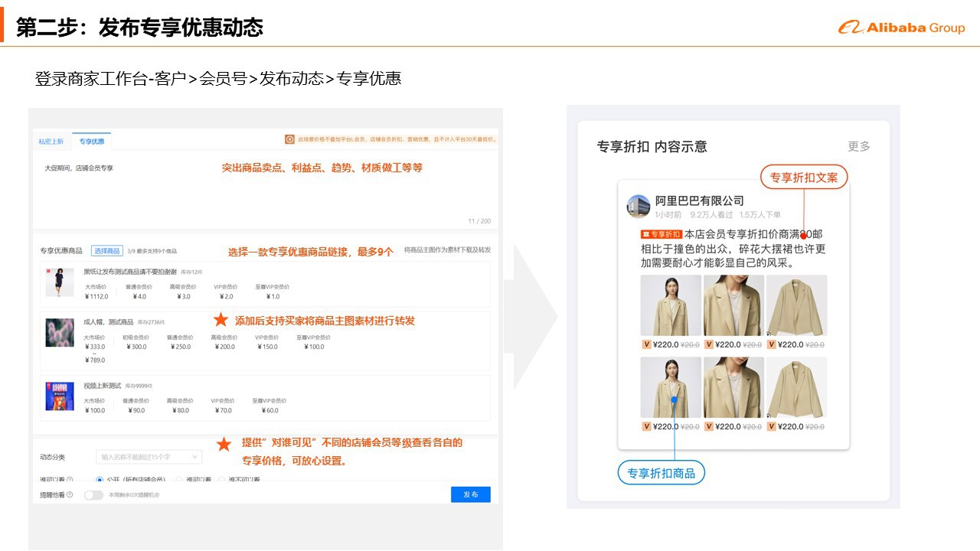Click the Alibaba Group logo
Image resolution: width=980 pixels, height=551 pixels.
(901, 28)
